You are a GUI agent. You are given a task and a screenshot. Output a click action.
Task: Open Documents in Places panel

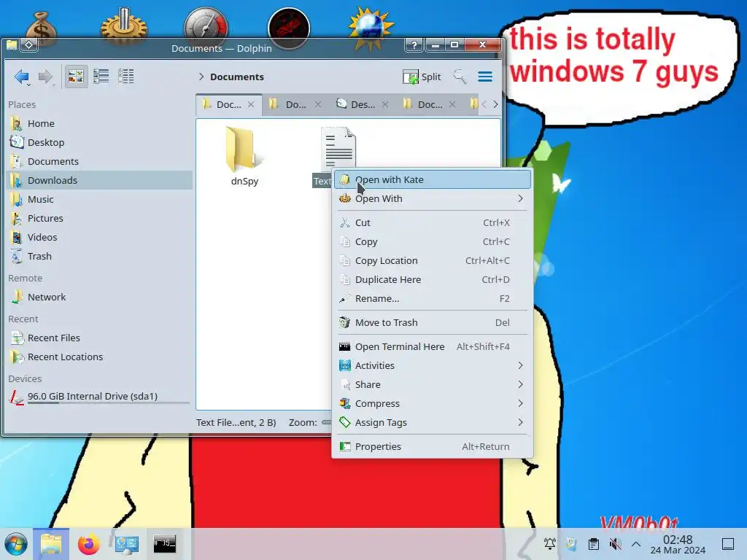(x=99, y=161)
